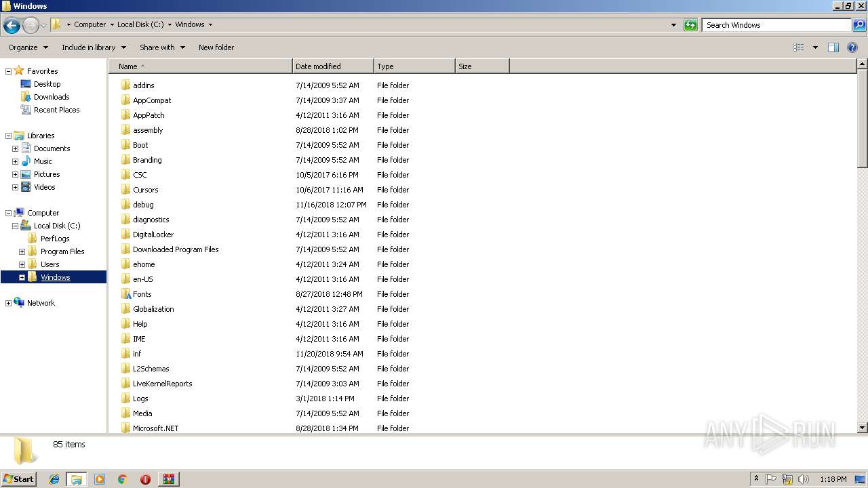Open the More view options dropdown arrow
Viewport: 868px width, 488px height.
tap(815, 47)
